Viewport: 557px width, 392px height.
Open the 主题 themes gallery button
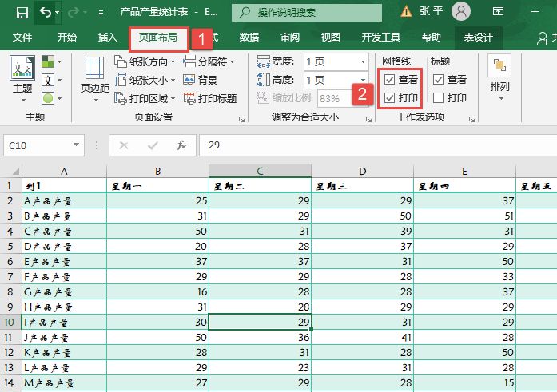coord(22,79)
